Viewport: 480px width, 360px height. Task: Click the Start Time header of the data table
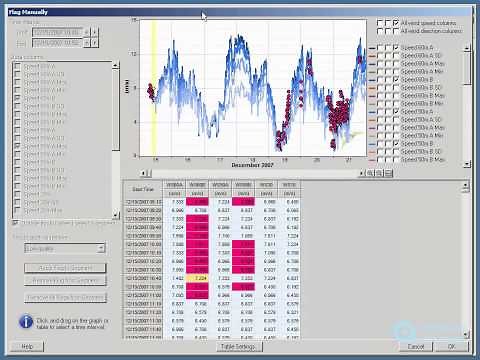tap(143, 189)
